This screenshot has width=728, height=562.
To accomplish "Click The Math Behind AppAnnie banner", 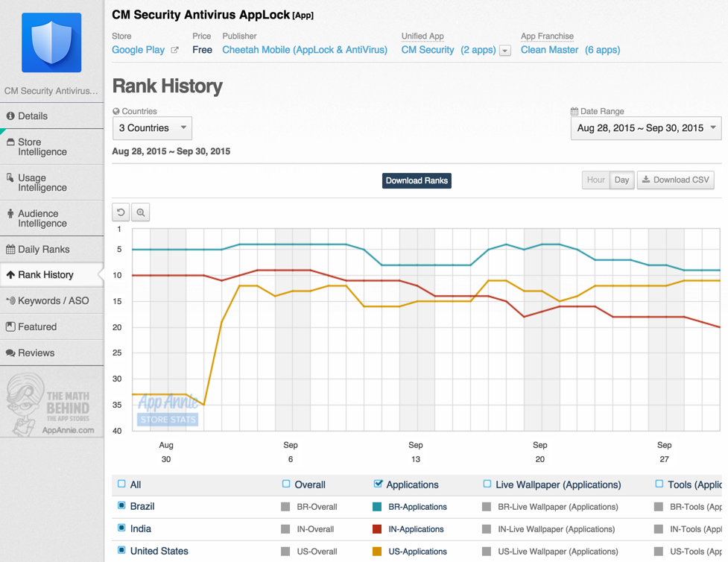I will (51, 403).
